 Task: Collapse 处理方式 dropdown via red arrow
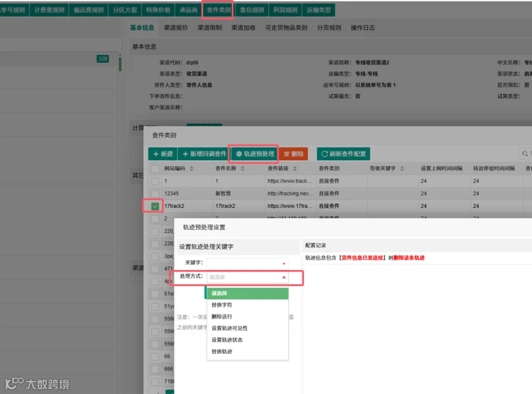(284, 278)
